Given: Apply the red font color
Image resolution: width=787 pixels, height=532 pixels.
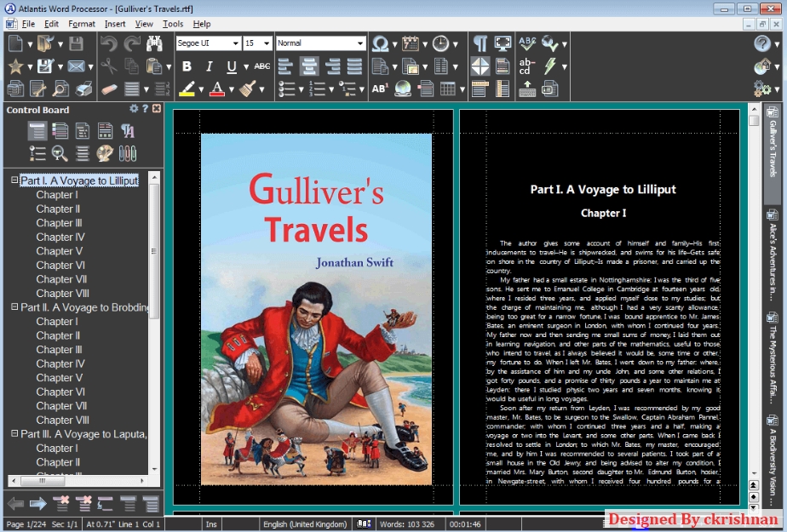Looking at the screenshot, I should tap(217, 89).
